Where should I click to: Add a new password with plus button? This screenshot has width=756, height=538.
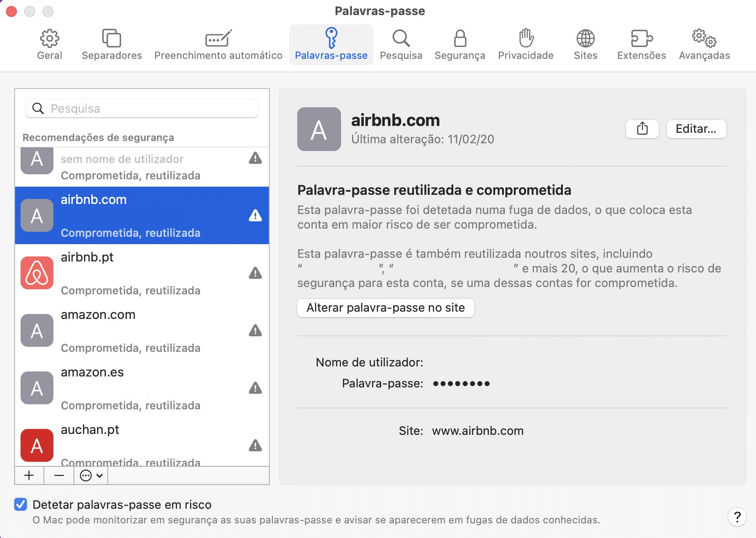(29, 475)
